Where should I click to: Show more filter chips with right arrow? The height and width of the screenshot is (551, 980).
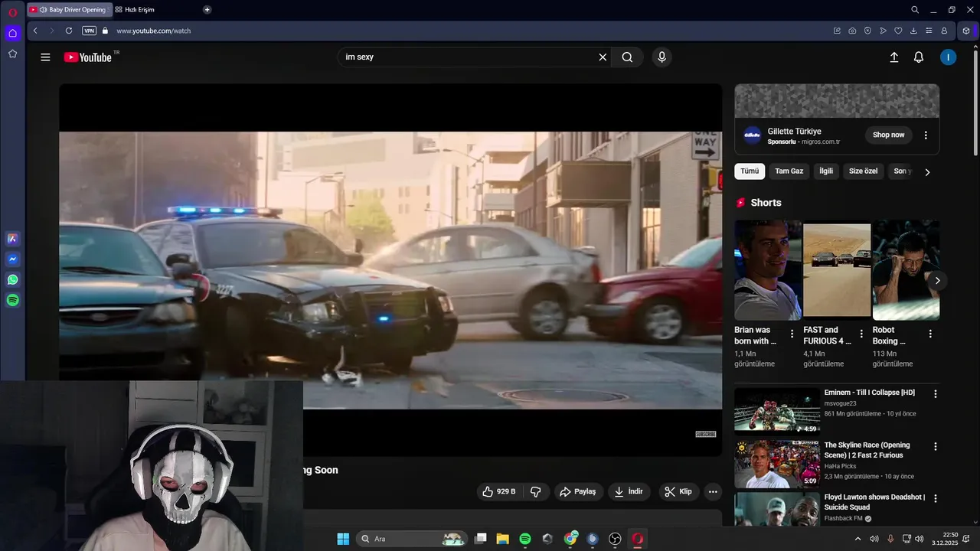coord(927,171)
